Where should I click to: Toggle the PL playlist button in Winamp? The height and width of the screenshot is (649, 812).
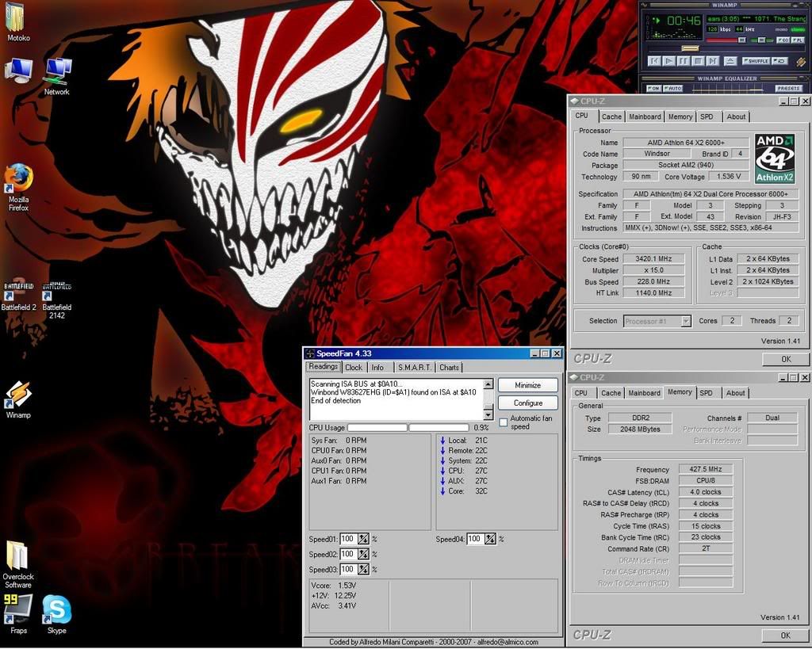(798, 40)
